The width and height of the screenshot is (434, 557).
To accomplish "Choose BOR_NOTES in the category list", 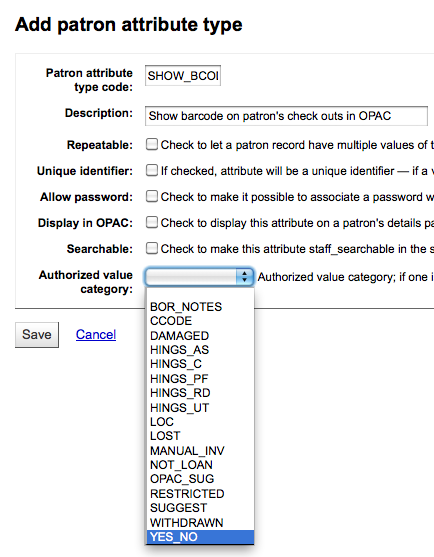I will pyautogui.click(x=200, y=307).
